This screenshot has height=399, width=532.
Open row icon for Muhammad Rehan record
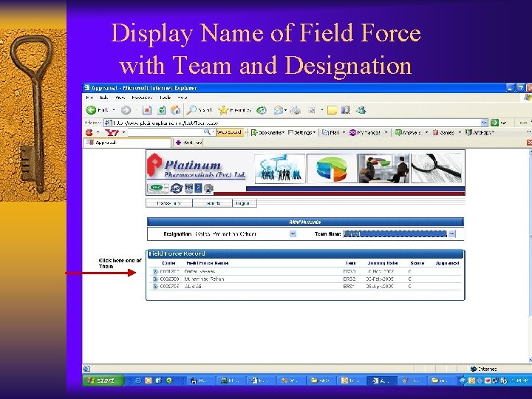pos(155,279)
